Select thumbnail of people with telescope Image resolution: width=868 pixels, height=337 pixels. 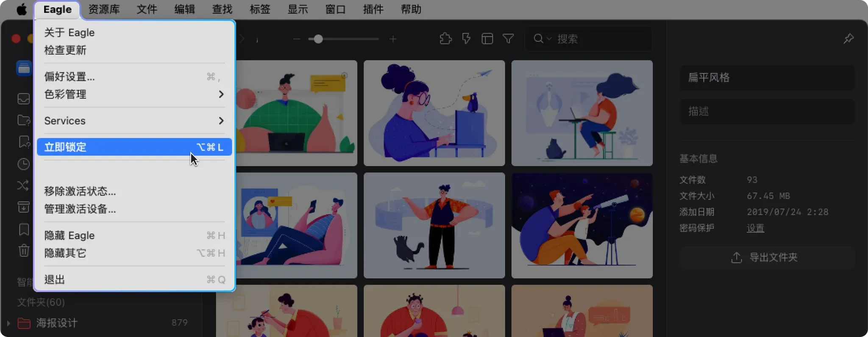582,225
